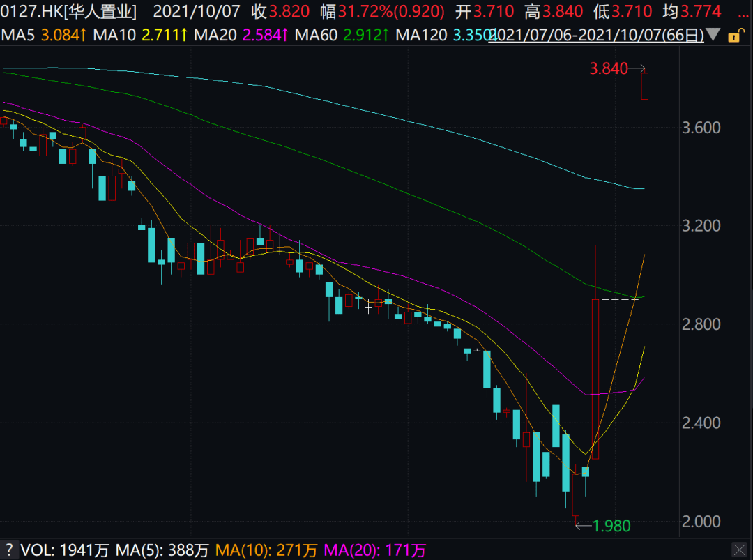
Task: Click the VOL 1941万 volume label
Action: [65, 550]
